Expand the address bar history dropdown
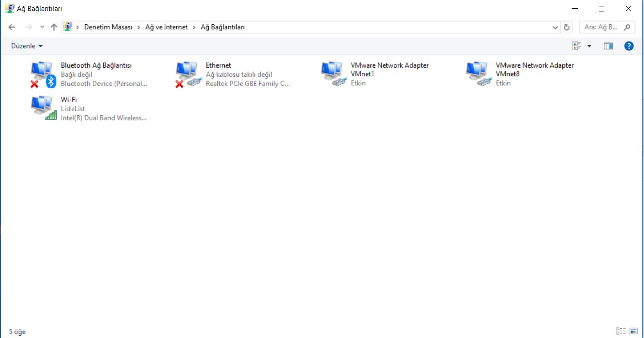Screen dimensions: 644x338 pyautogui.click(x=555, y=27)
